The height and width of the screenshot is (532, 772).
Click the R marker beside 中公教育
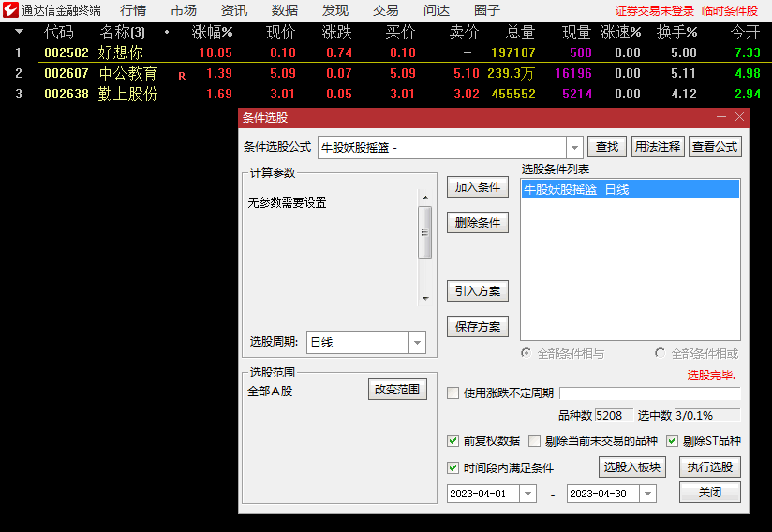tap(182, 76)
